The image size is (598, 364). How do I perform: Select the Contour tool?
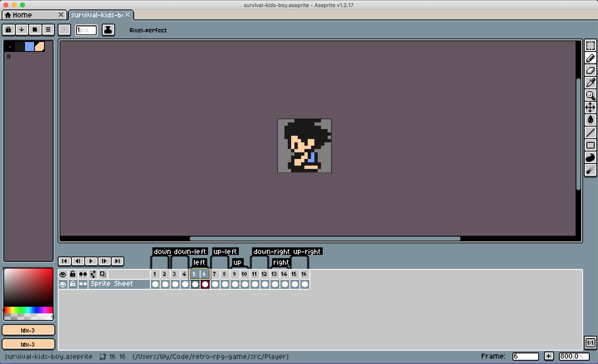click(x=591, y=158)
